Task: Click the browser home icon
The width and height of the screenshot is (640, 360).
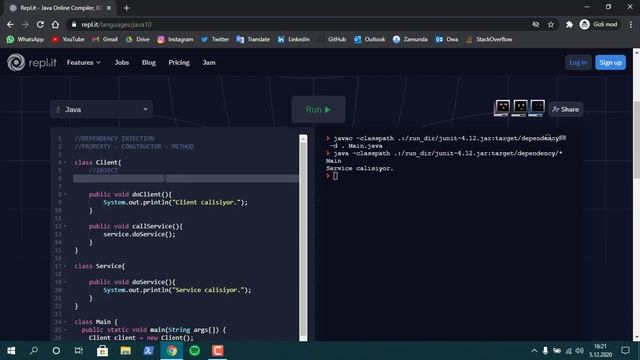Action: [x=55, y=24]
